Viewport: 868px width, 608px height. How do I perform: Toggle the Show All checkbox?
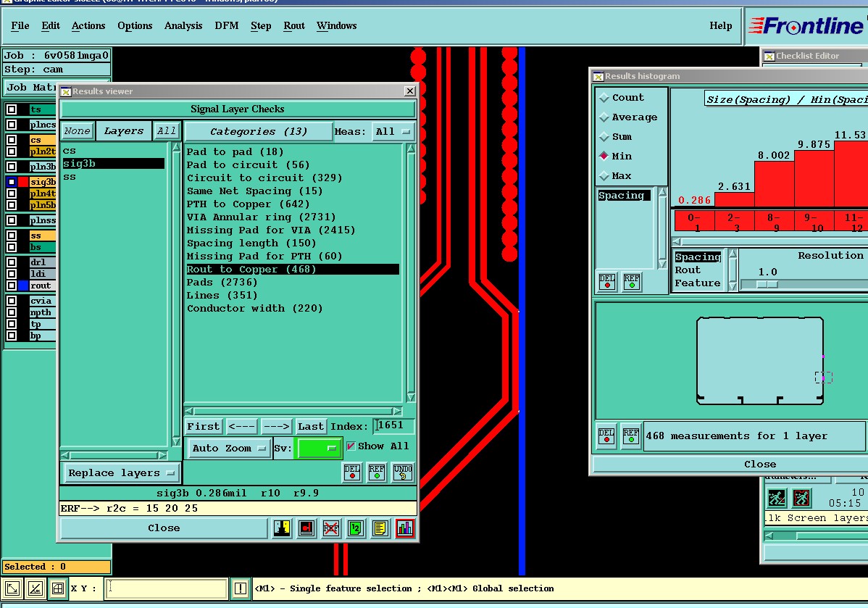[x=351, y=446]
